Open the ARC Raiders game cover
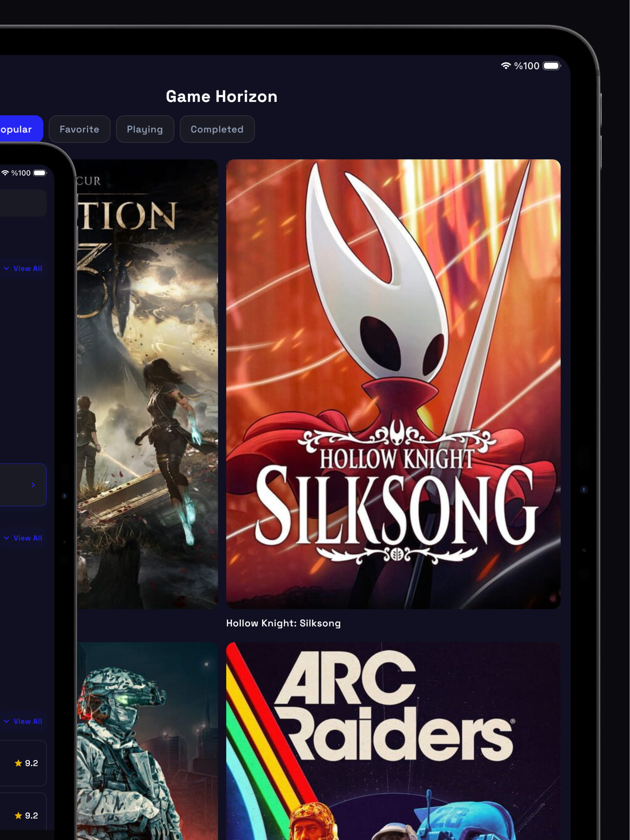The width and height of the screenshot is (630, 840). click(x=393, y=740)
